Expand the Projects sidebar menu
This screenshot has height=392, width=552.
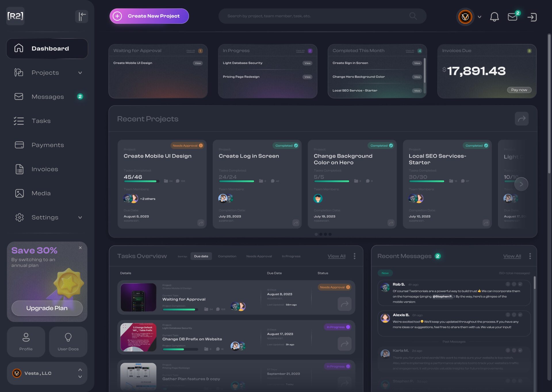tap(80, 73)
